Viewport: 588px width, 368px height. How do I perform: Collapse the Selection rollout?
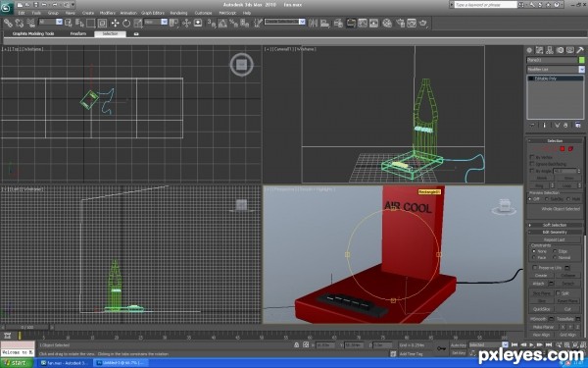[x=555, y=140]
